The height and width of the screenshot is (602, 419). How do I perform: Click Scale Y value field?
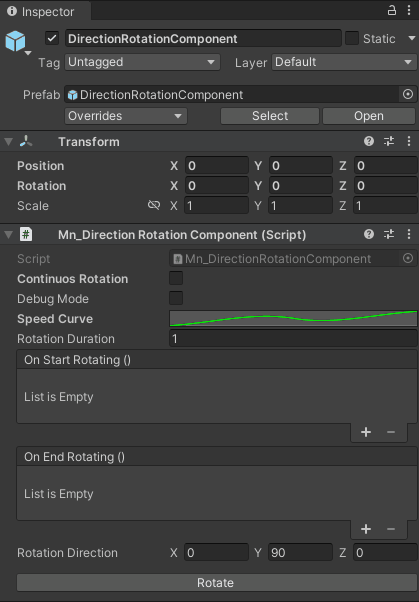coord(301,205)
